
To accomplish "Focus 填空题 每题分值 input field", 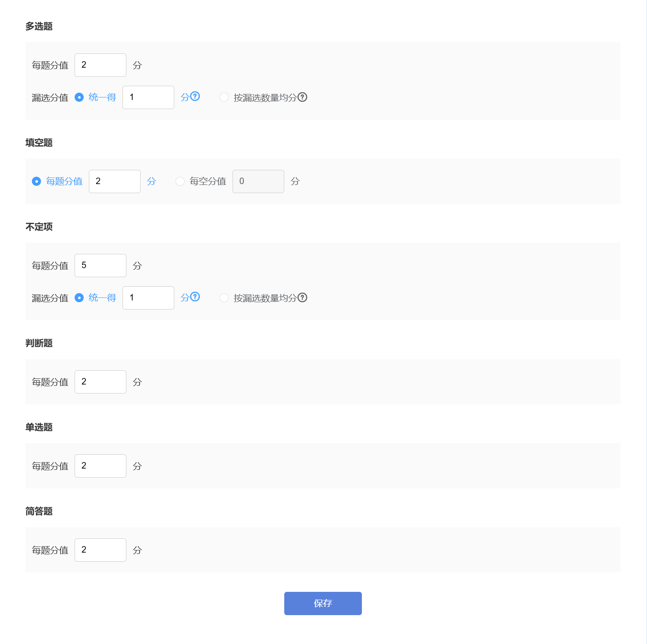I will coord(115,181).
